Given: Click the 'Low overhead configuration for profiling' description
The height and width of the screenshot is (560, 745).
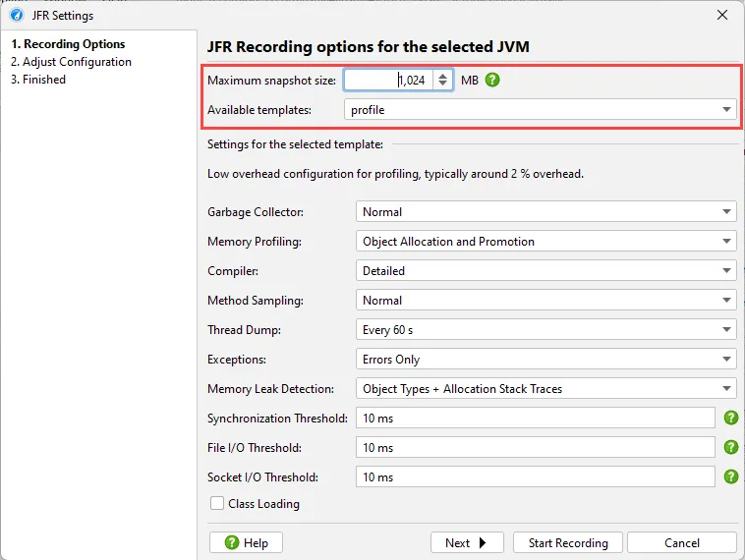Looking at the screenshot, I should coord(395,174).
